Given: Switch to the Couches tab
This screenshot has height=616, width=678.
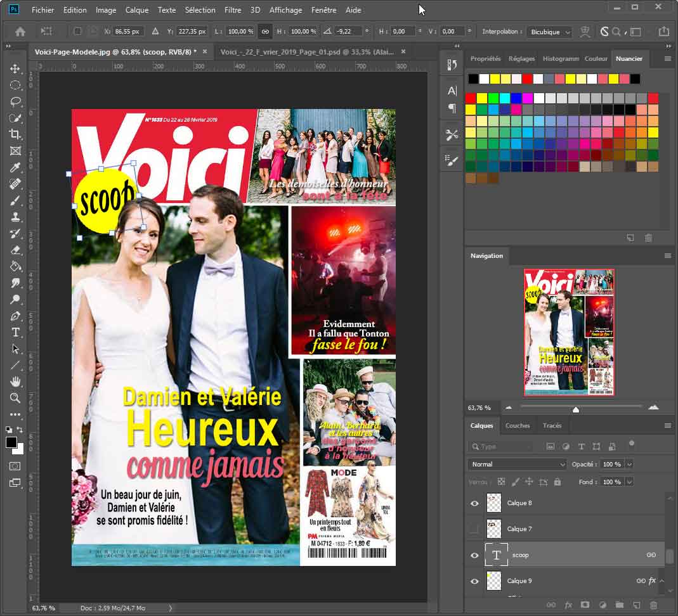Looking at the screenshot, I should click(x=517, y=425).
